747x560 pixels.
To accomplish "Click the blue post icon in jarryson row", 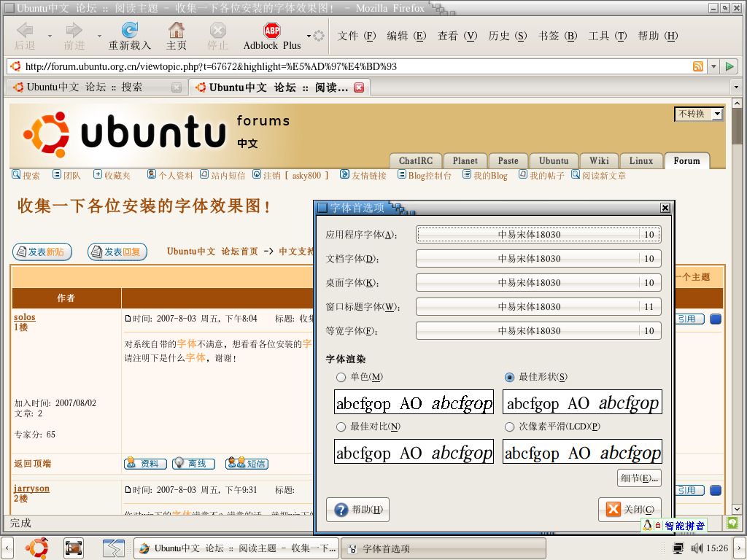I will [716, 491].
